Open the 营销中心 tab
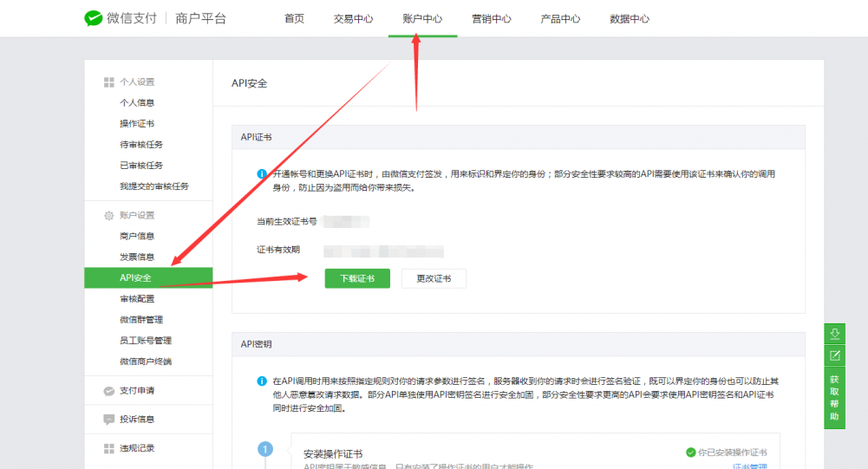Viewport: 868px width, 469px height. (492, 18)
